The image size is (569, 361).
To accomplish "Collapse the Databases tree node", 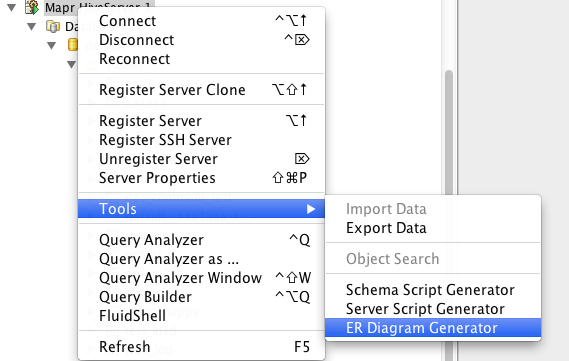I will 32,26.
